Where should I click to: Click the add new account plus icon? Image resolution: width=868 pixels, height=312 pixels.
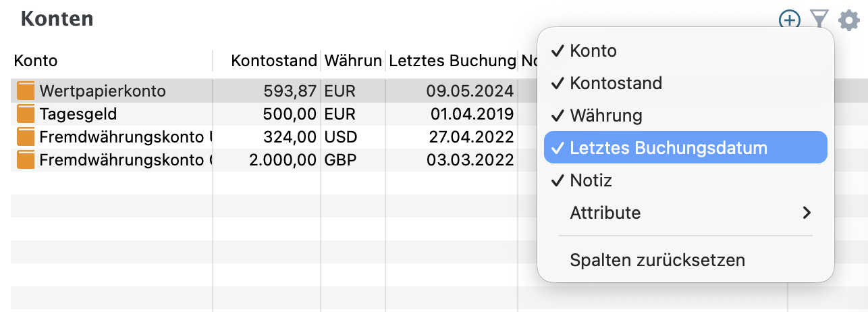[789, 20]
